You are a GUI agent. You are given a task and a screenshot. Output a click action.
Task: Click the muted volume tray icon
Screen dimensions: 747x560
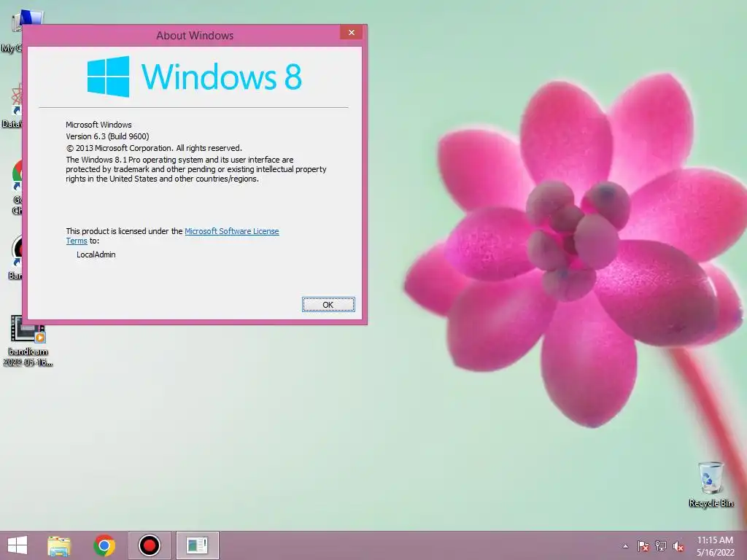point(678,546)
